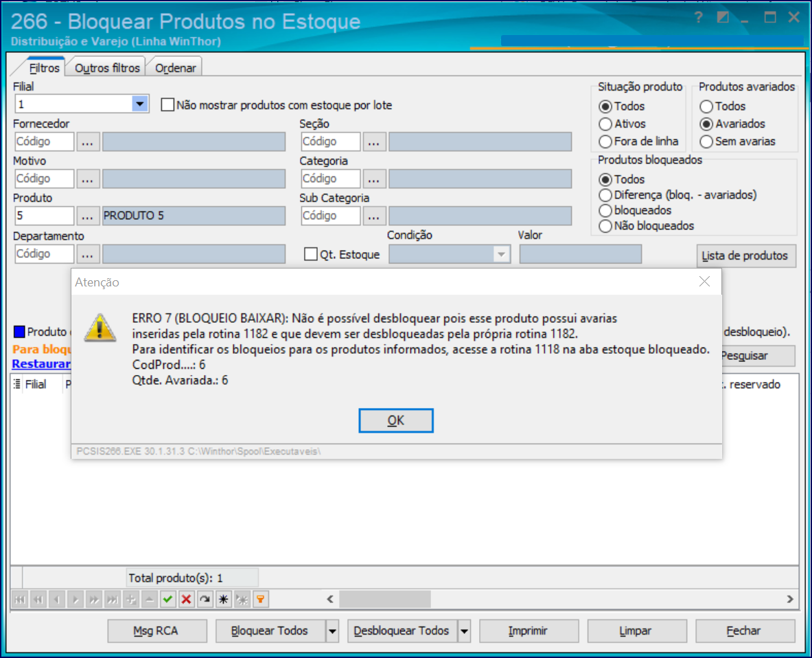Click previous record arrow icon
Viewport: 812px width, 658px height.
[x=57, y=600]
